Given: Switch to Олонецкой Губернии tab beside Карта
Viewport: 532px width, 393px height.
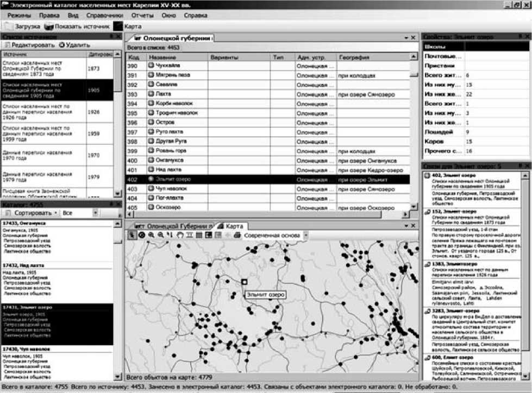Looking at the screenshot, I should click(x=173, y=226).
